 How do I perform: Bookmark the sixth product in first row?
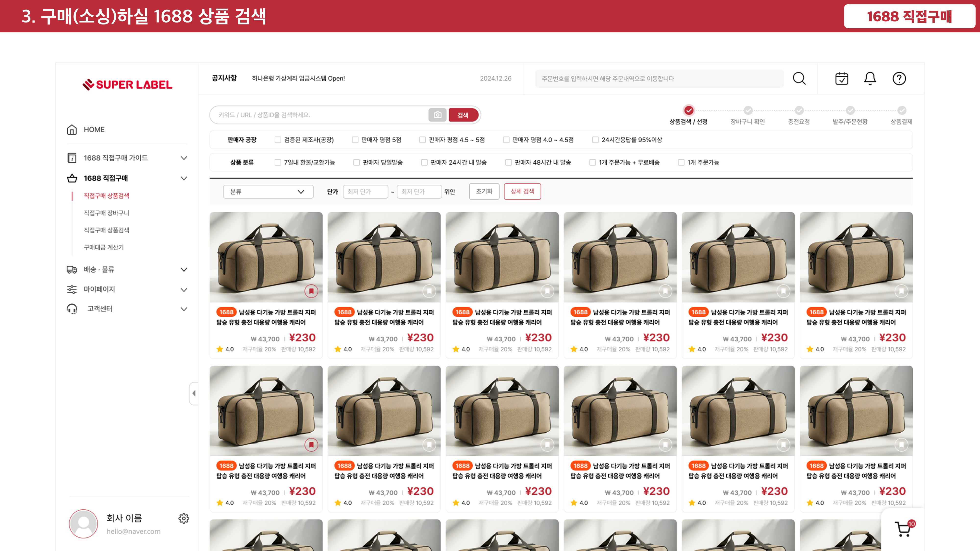901,291
